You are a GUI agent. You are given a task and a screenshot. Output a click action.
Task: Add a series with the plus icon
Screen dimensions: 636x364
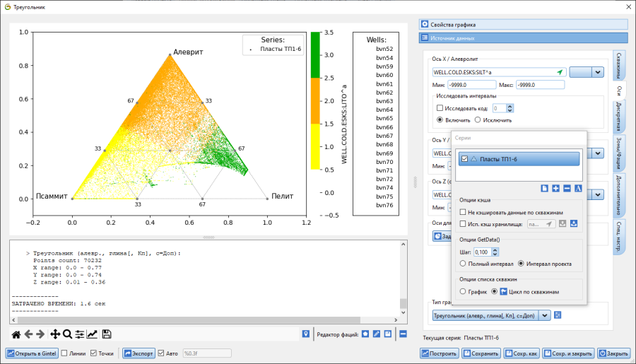click(555, 188)
